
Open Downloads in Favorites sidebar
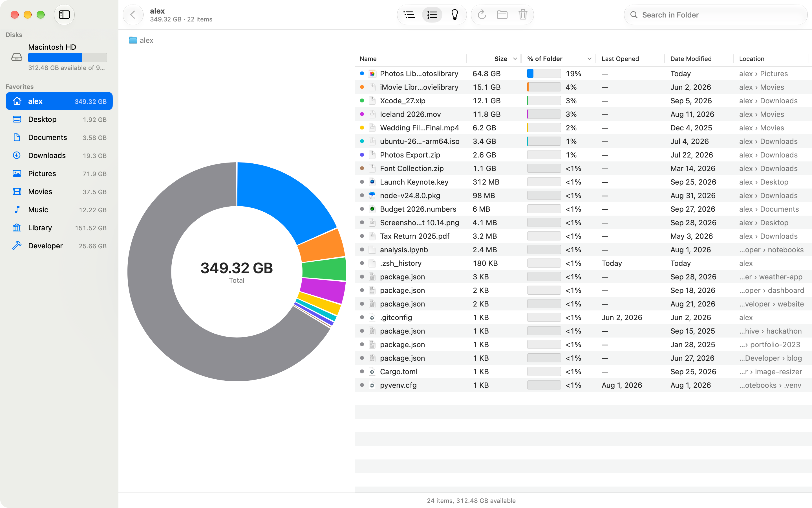[59, 156]
